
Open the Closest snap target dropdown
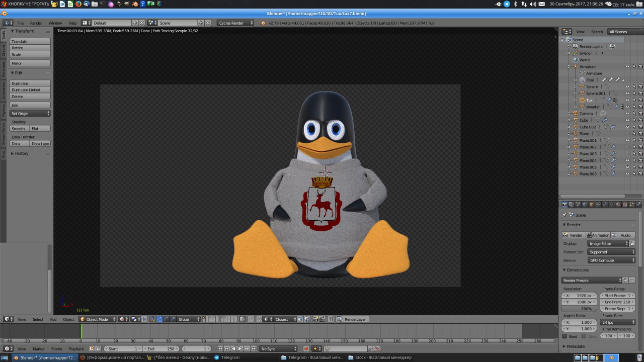[285, 319]
